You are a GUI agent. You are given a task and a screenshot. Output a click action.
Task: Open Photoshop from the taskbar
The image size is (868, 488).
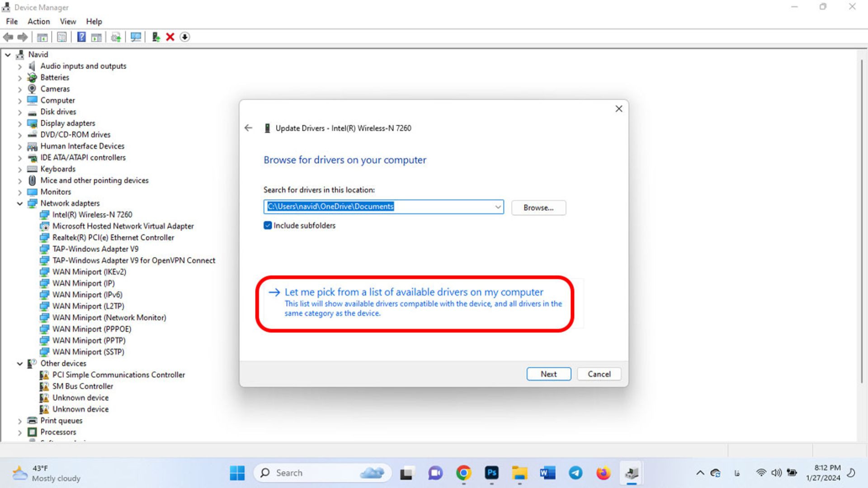pos(491,473)
